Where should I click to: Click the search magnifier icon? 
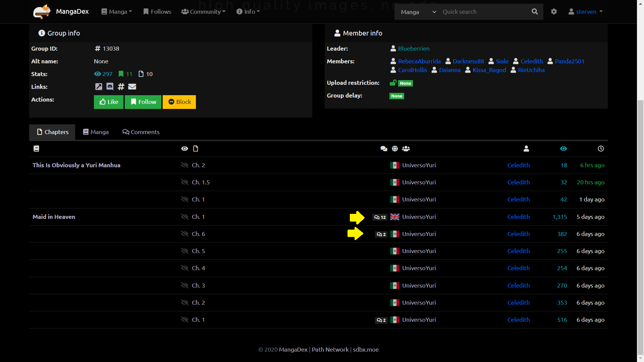535,12
